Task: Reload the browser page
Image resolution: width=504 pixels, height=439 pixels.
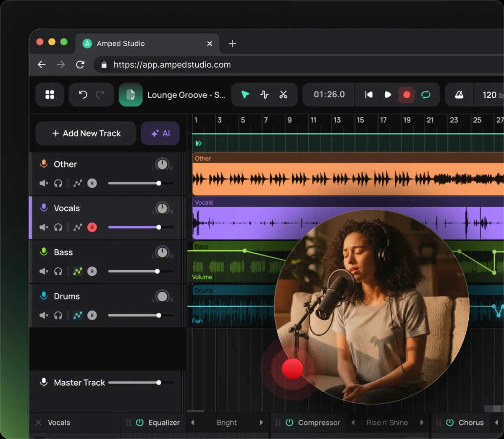Action: 80,65
